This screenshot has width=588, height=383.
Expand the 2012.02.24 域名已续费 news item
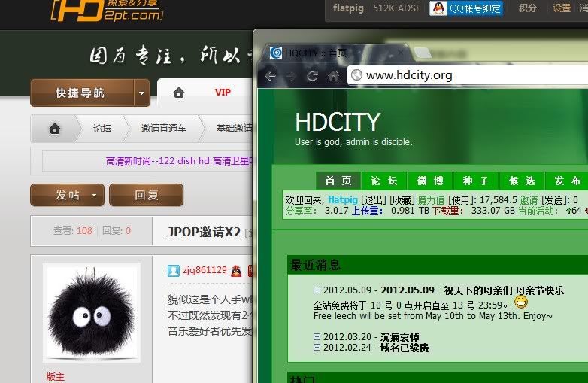click(317, 348)
